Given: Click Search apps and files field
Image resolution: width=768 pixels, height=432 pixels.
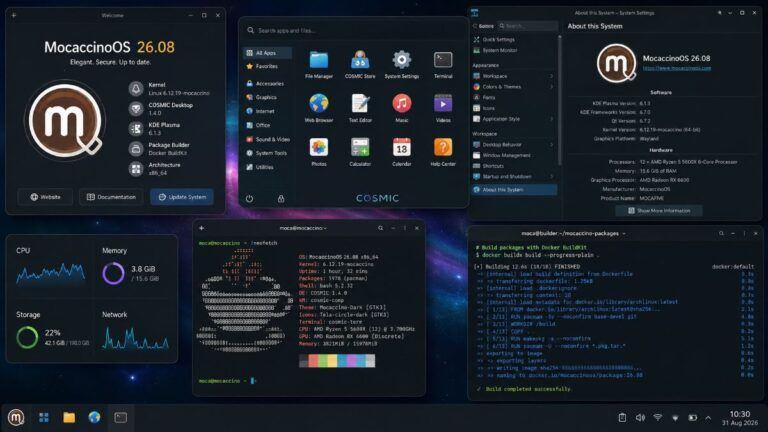Looking at the screenshot, I should pyautogui.click(x=353, y=30).
